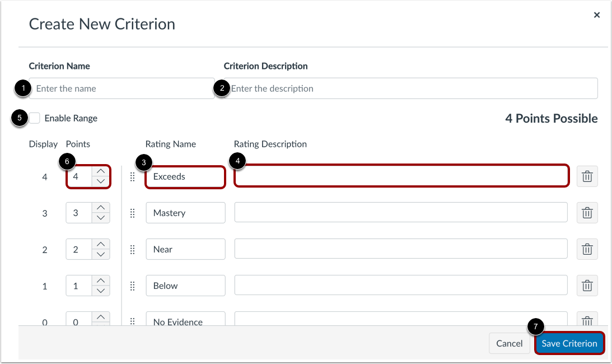Viewport: 612px width, 364px height.
Task: Cancel creating the criterion
Action: point(509,343)
